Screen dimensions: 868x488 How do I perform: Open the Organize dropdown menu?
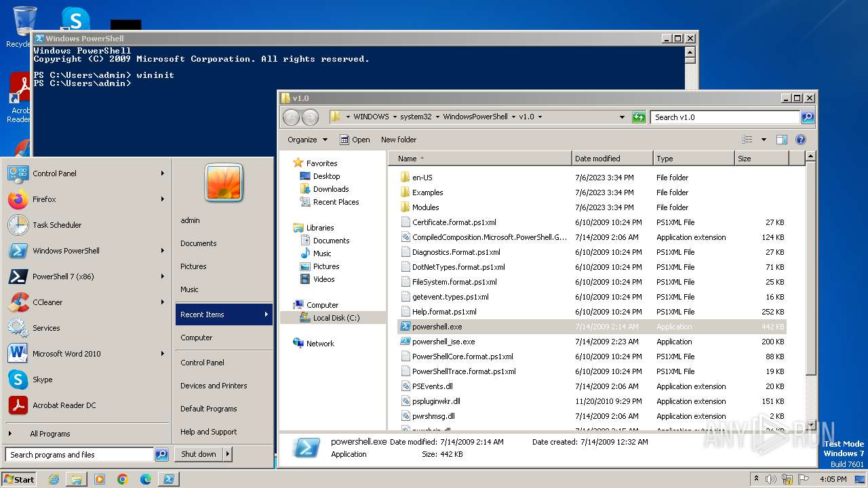point(307,140)
